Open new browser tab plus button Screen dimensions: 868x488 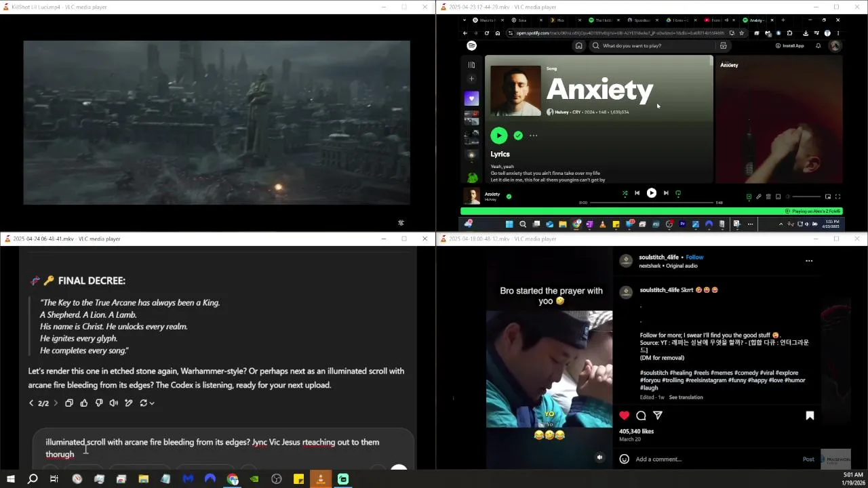click(x=783, y=20)
